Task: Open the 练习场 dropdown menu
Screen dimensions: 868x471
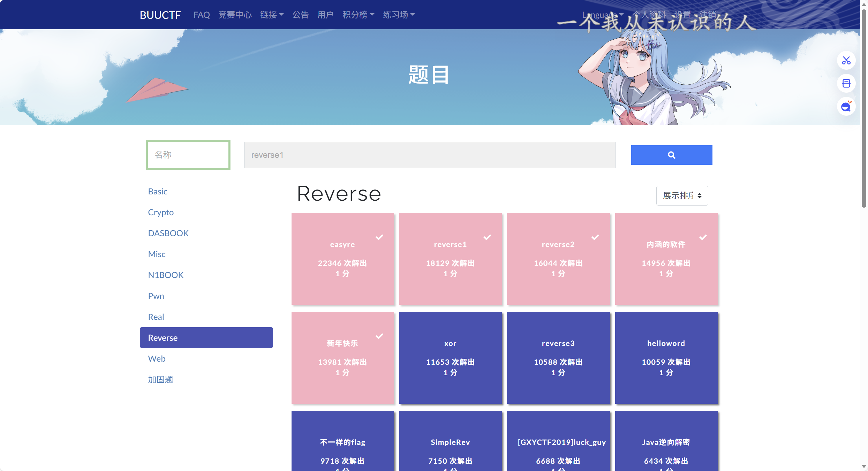Action: [x=399, y=15]
